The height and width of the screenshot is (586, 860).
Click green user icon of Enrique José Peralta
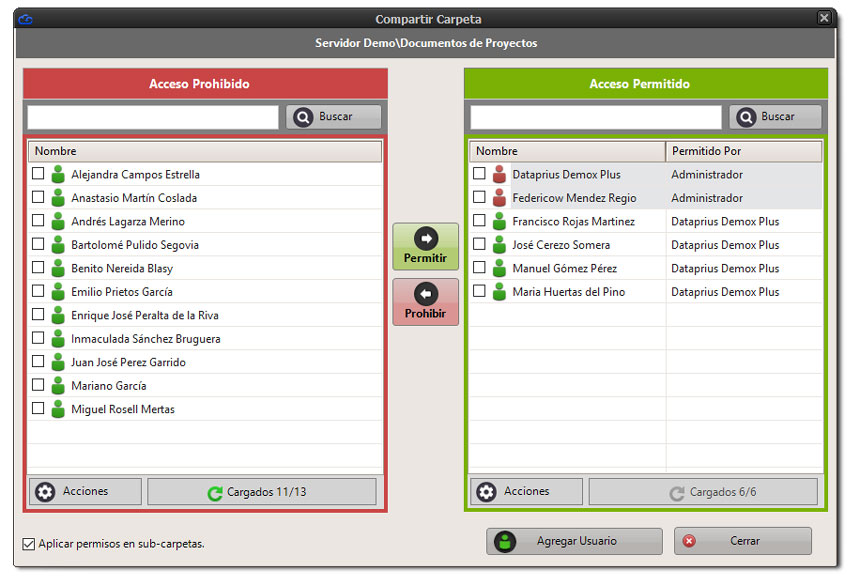(58, 315)
